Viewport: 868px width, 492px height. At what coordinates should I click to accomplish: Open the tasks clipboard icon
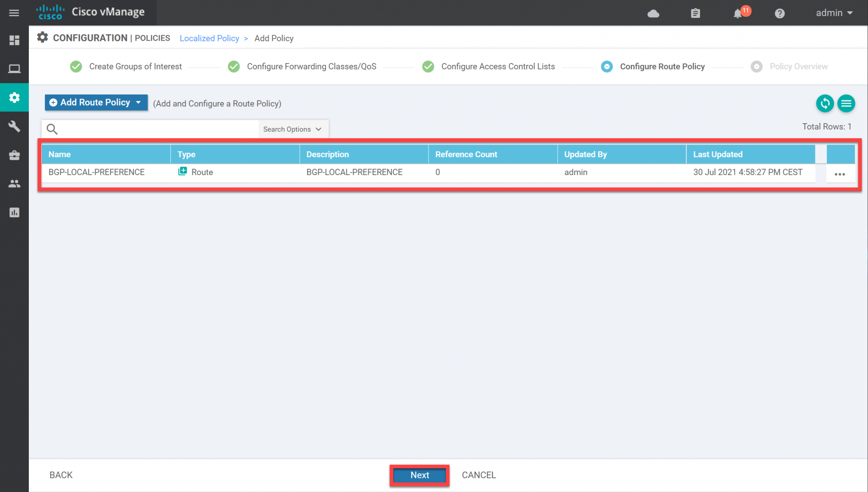click(695, 14)
